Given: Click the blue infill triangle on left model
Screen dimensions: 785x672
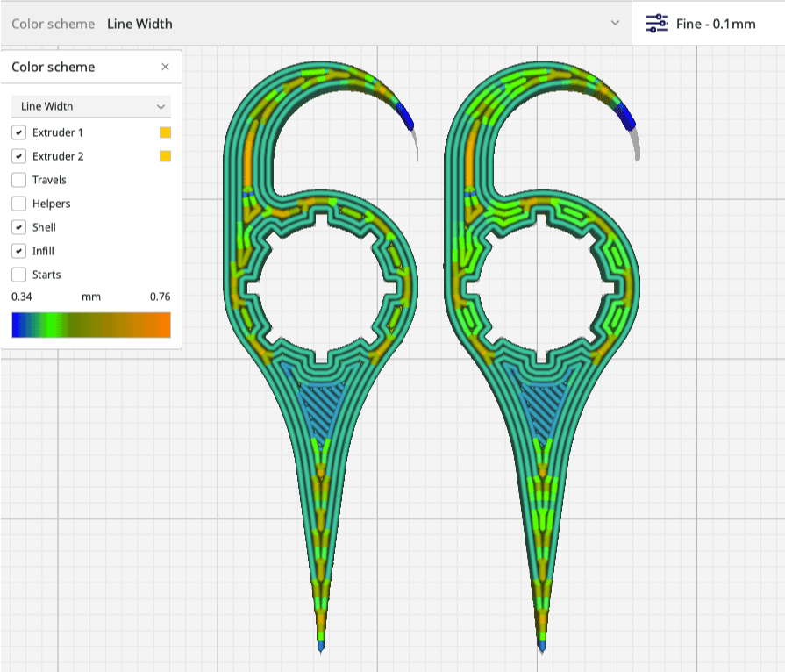Looking at the screenshot, I should tap(322, 406).
